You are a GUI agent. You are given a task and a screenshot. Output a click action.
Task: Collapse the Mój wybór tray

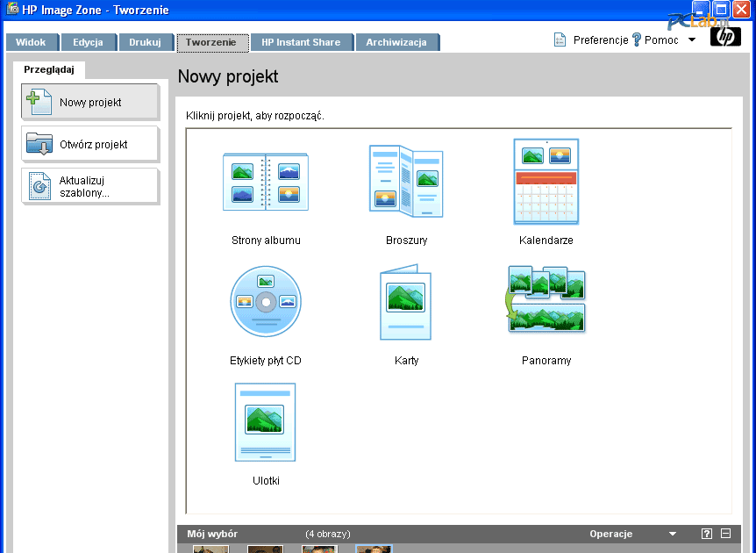click(725, 533)
